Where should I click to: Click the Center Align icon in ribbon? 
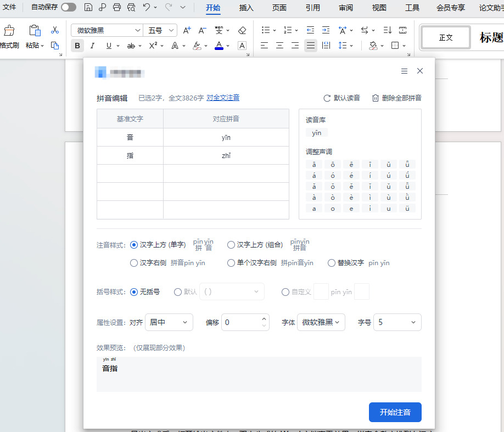click(x=279, y=46)
